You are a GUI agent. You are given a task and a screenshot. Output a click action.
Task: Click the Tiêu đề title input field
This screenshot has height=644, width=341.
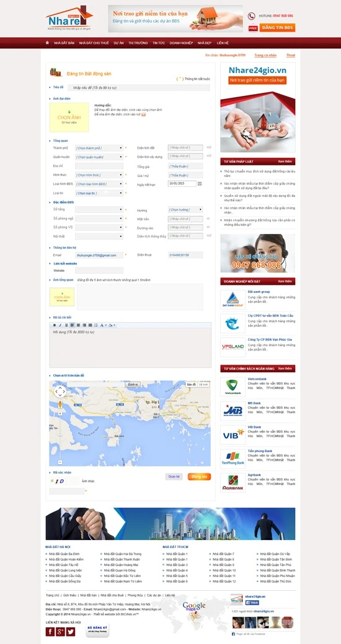[x=139, y=87]
